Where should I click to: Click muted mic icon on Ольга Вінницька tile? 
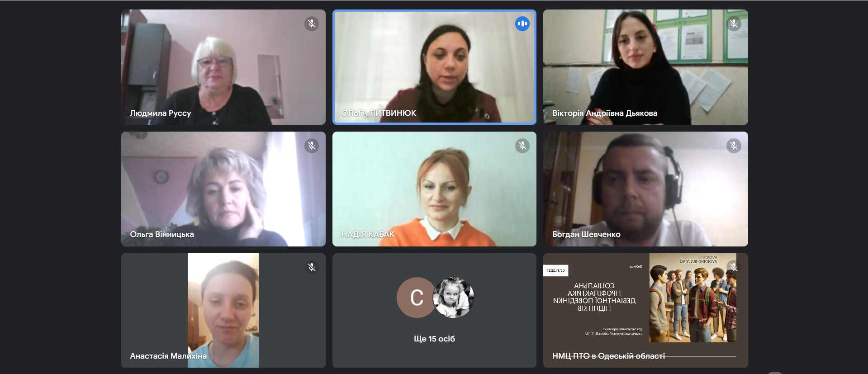(312, 146)
